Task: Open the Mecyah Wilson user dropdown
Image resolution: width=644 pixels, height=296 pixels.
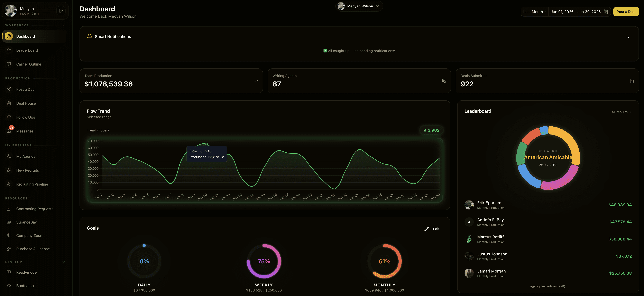Action: point(359,6)
